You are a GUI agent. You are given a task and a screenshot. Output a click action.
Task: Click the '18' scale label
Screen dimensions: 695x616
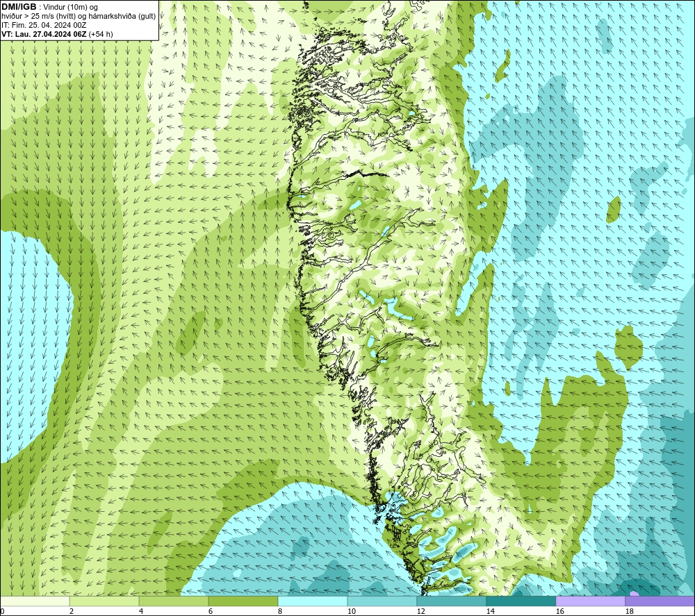[x=629, y=612]
